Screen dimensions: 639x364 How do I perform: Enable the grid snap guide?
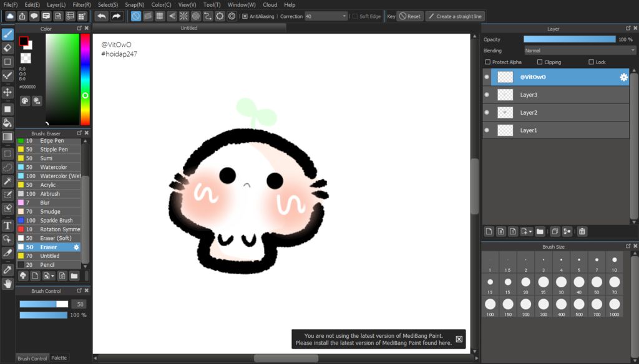[x=160, y=16]
